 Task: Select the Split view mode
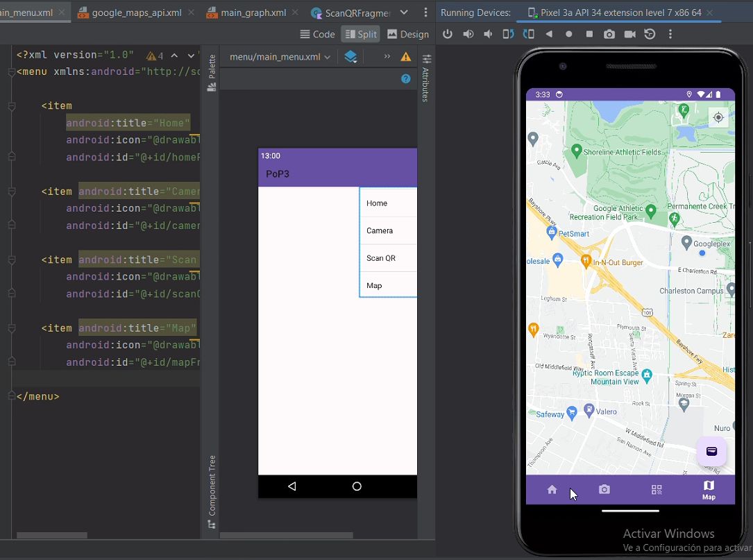coord(360,34)
